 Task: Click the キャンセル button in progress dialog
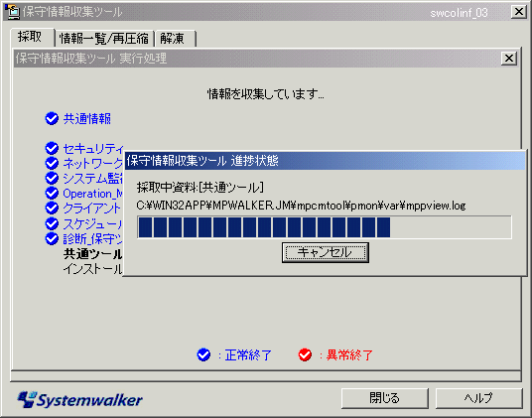(x=325, y=252)
